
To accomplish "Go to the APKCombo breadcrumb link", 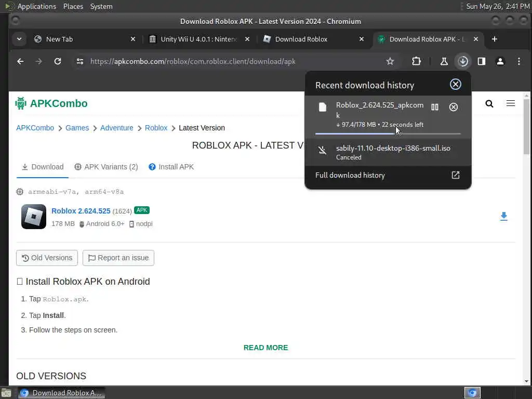I will pos(35,128).
